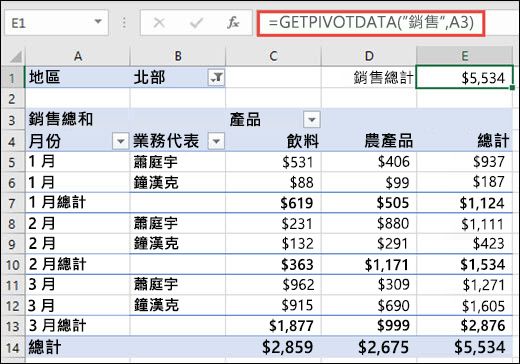Select column A header
Screen dimensions: 520x364
(x=78, y=56)
